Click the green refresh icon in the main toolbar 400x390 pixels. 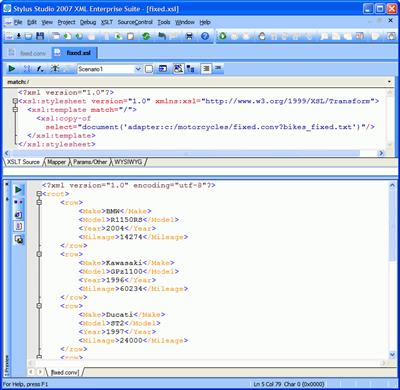(146, 36)
